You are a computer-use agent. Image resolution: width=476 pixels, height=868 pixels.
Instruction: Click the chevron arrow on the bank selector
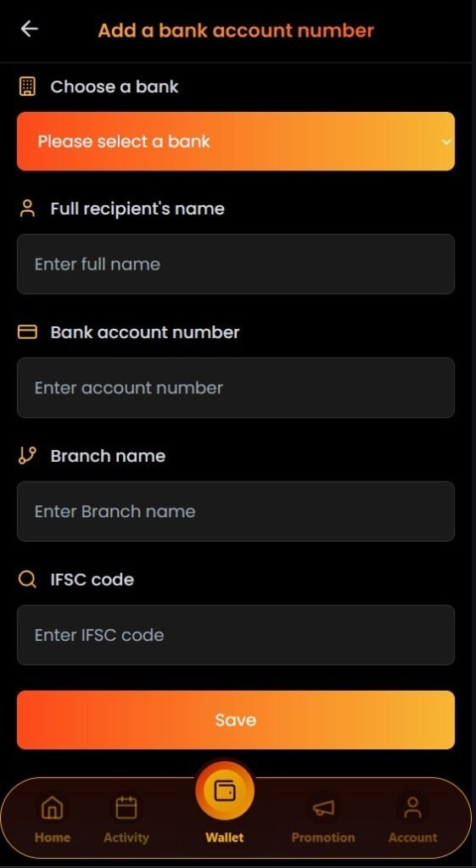(446, 142)
